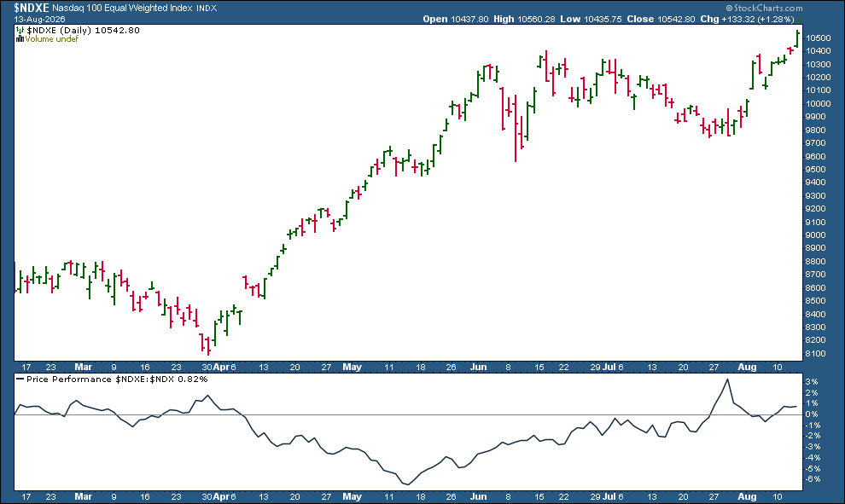Click the May label on the performance panel date axis
The height and width of the screenshot is (504, 845).
pyautogui.click(x=352, y=496)
